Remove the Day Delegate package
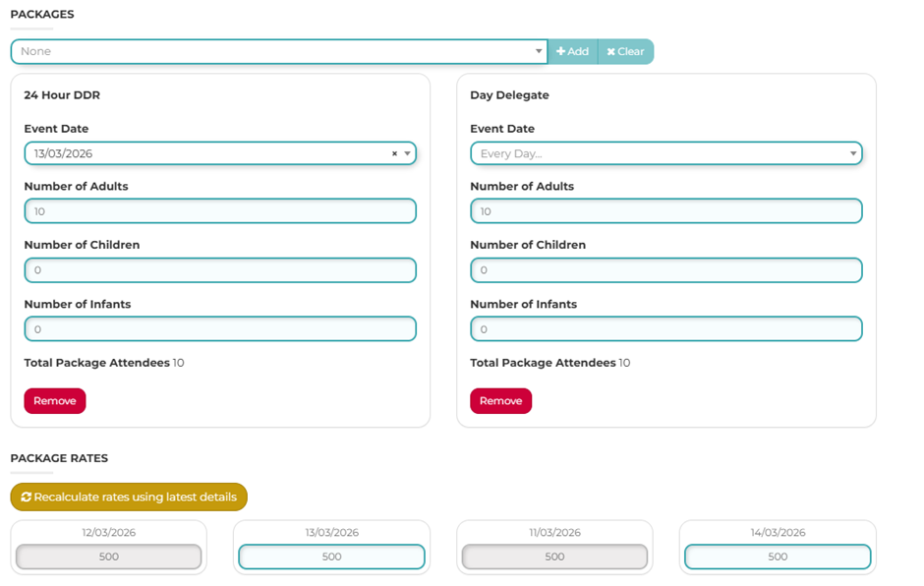Image resolution: width=924 pixels, height=586 pixels. coord(501,401)
